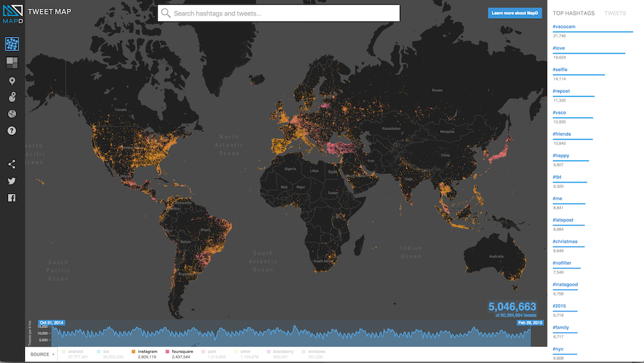The image size is (644, 363).
Task: Click the Russia label on the map
Action: 437,90
